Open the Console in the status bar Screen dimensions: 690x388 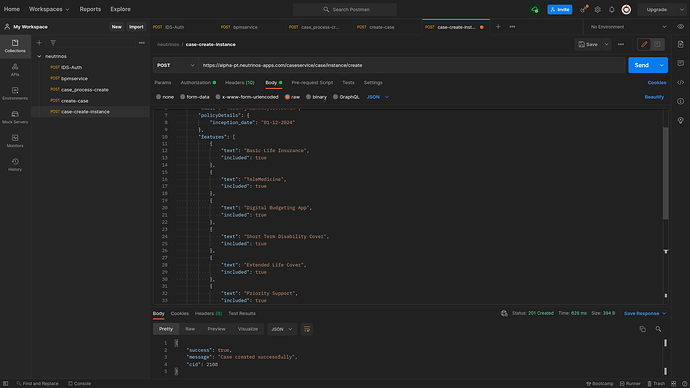tap(80, 384)
